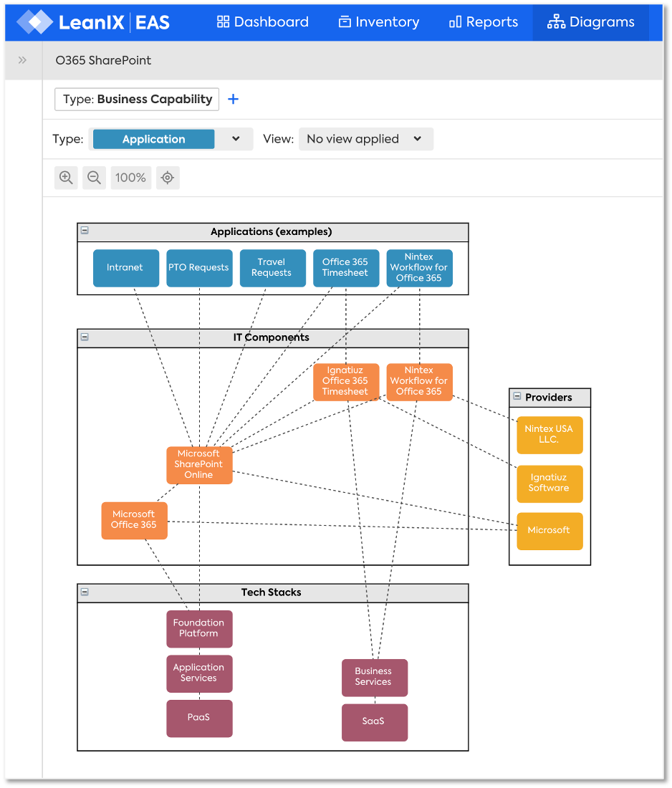
Task: Select the Ignatiuz Office 365 Timesheet component
Action: click(346, 382)
